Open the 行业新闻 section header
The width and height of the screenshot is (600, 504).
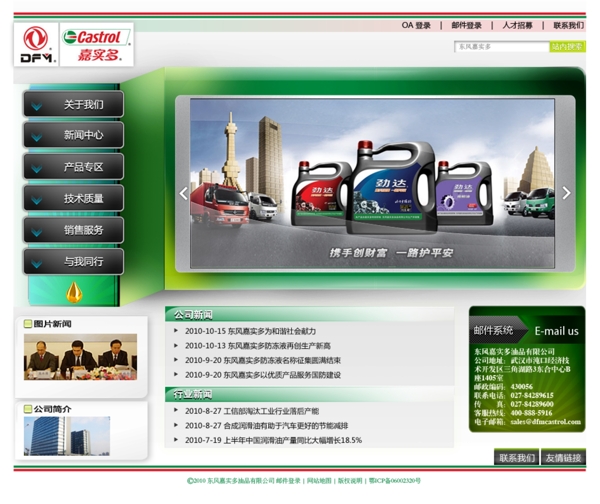point(193,394)
